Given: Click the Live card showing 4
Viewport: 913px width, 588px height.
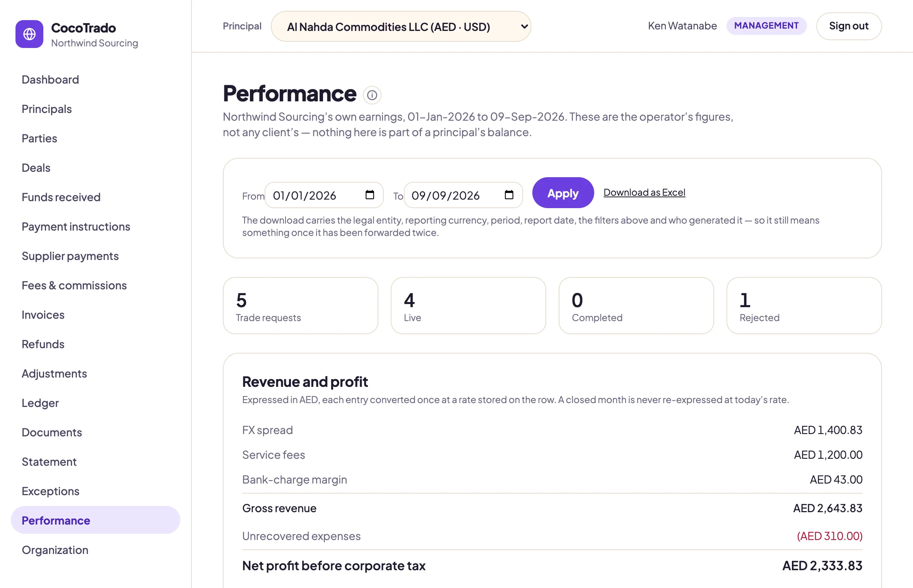Looking at the screenshot, I should point(468,305).
